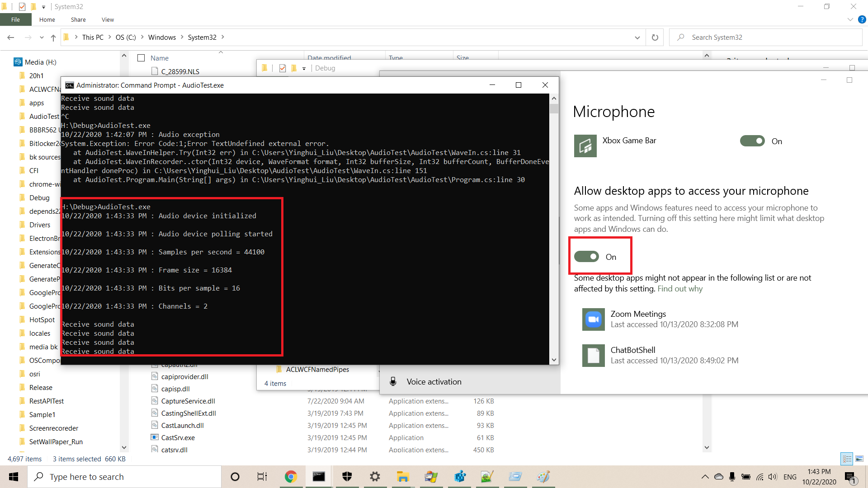Toggle Xbox Game Bar microphone access

[x=752, y=141]
